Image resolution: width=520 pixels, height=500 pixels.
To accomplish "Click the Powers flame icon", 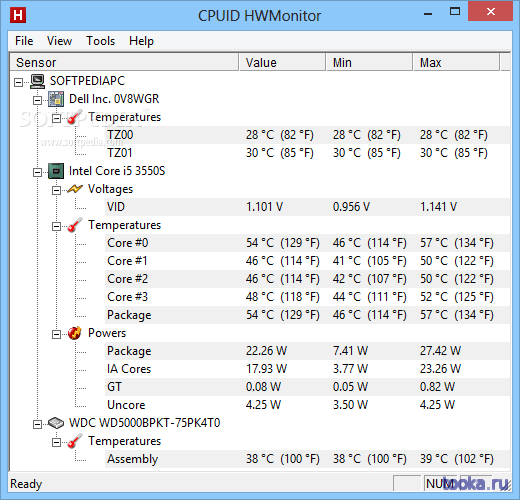I will tap(75, 333).
